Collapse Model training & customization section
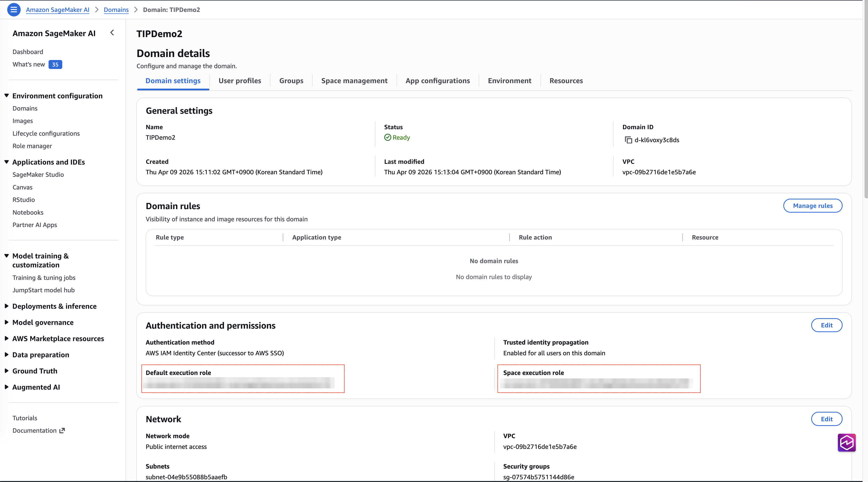The image size is (868, 482). coord(6,256)
